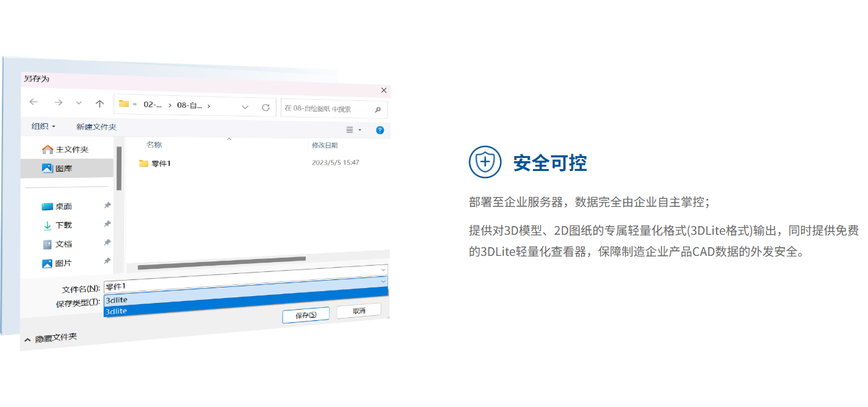Expand the address bar history dropdown

coord(245,107)
